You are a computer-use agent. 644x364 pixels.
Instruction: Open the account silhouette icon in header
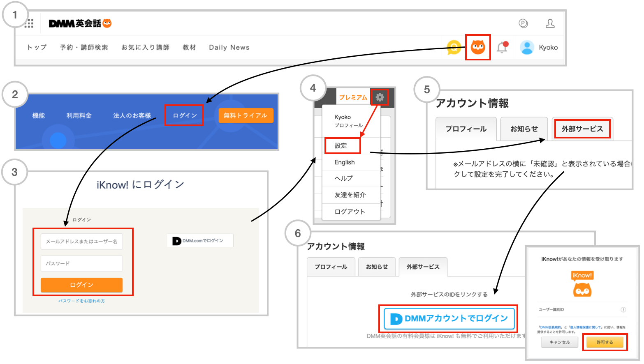coord(550,23)
